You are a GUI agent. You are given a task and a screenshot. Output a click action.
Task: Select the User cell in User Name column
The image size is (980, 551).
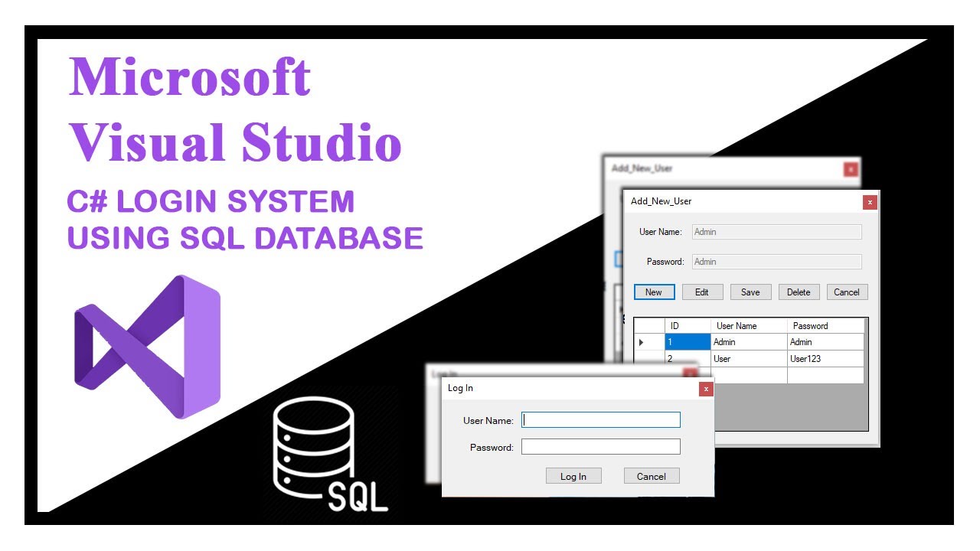(x=749, y=358)
